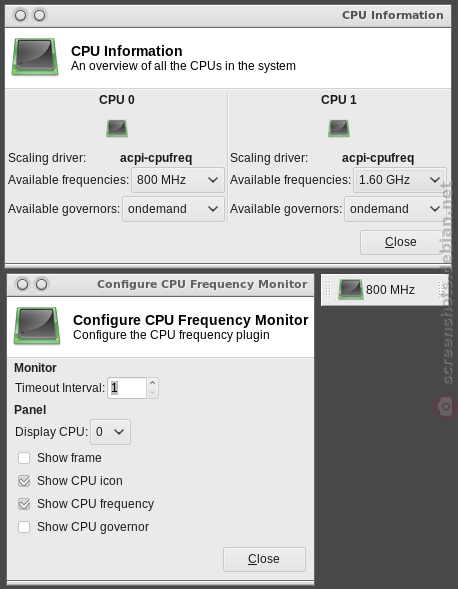The height and width of the screenshot is (589, 458).
Task: Click the Timeout Interval input field
Action: point(127,388)
